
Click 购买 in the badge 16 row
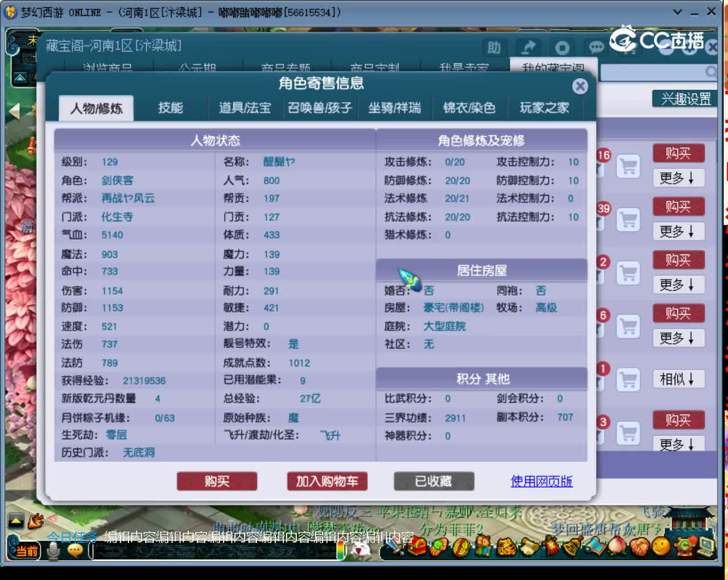[x=678, y=153]
